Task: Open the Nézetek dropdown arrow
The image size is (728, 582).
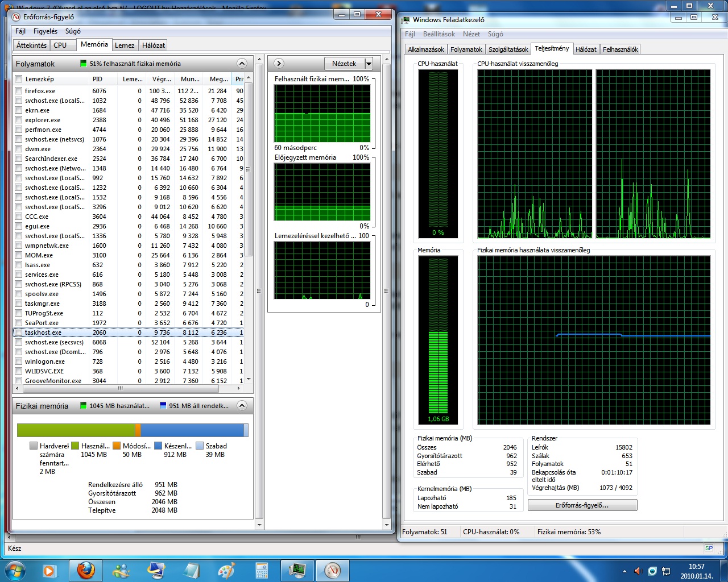Action: click(369, 64)
